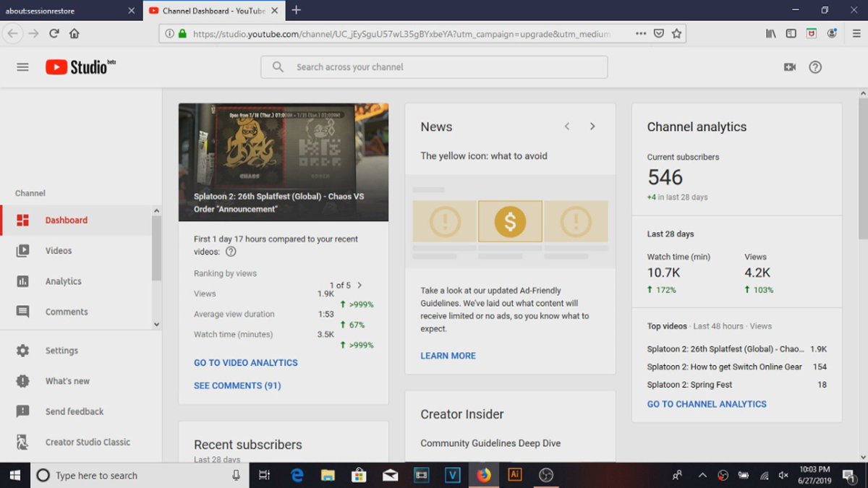868x488 pixels.
Task: Click SEE COMMENTS (91) link
Action: 237,386
